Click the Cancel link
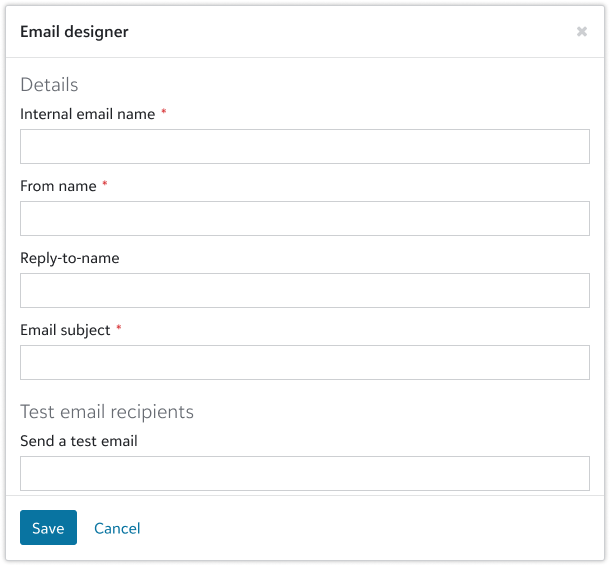This screenshot has height=566, width=610. (x=117, y=528)
